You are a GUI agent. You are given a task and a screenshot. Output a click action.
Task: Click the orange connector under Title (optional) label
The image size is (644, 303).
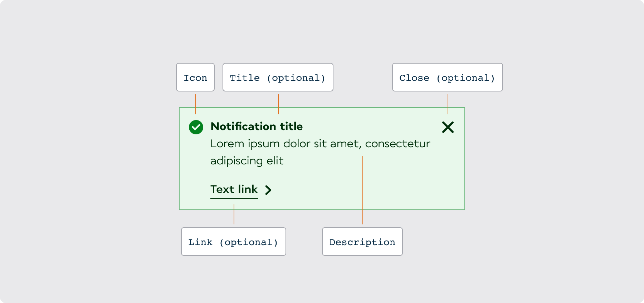click(x=278, y=104)
